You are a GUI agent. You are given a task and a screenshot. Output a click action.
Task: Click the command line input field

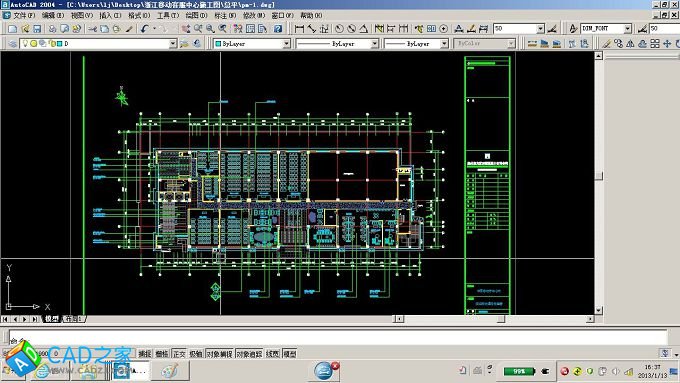[x=338, y=337]
